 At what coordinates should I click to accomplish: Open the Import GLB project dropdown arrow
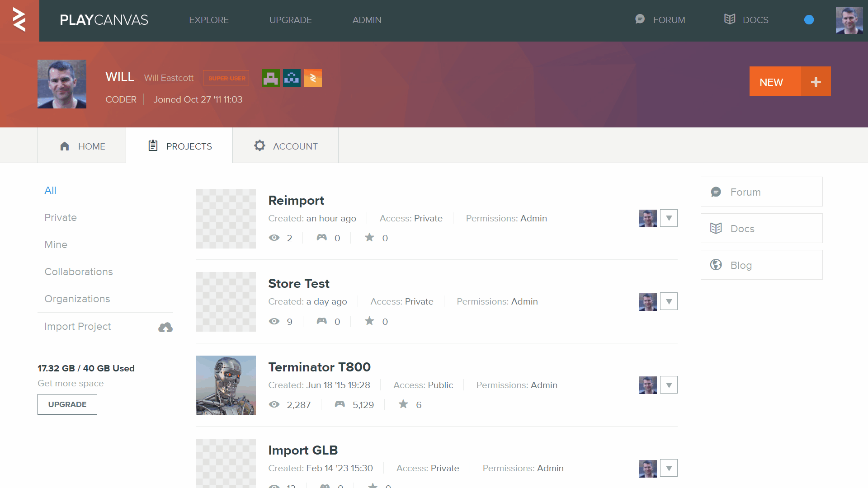pos(669,468)
